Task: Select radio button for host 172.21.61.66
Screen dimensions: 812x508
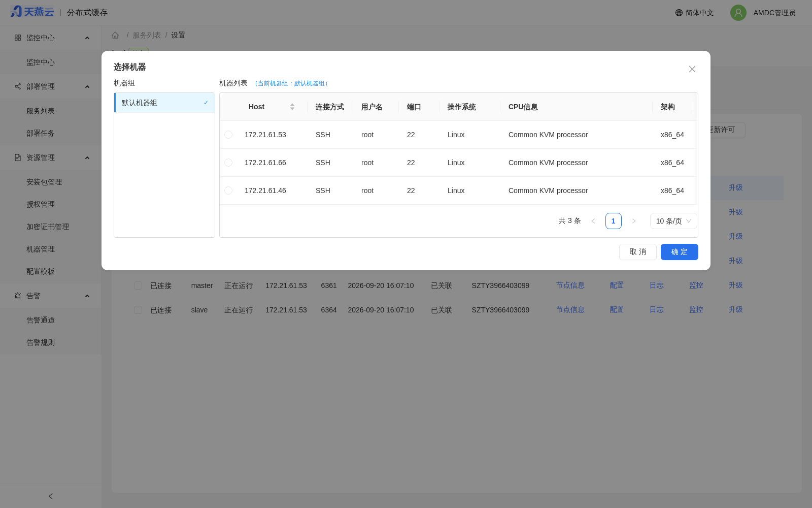Action: 228,163
